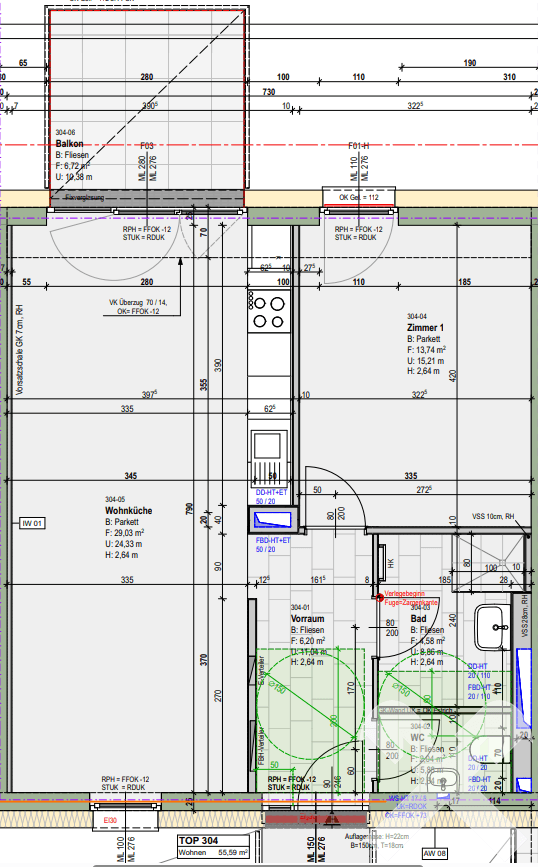The width and height of the screenshot is (538, 867).
Task: Click the 'FBH-Verteiler' vertical label
Action: click(x=262, y=746)
